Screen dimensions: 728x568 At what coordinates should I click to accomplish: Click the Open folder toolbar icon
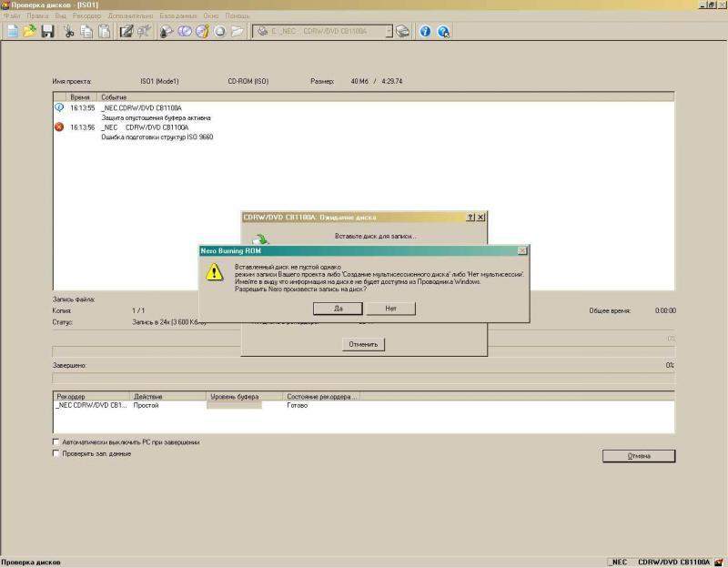(29, 32)
